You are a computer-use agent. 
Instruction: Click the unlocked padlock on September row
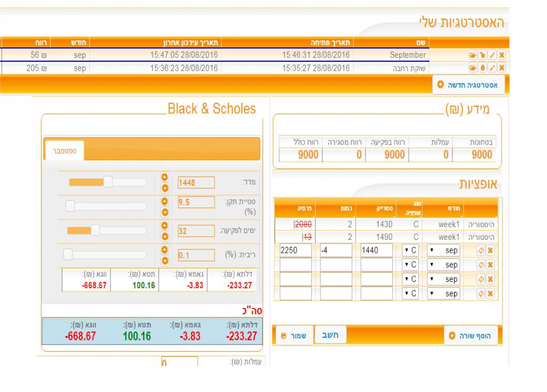click(482, 55)
